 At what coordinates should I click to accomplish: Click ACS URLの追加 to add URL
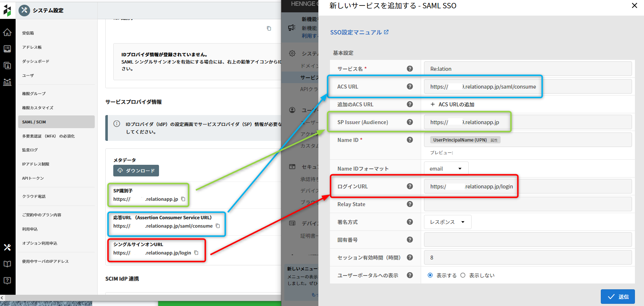click(452, 105)
